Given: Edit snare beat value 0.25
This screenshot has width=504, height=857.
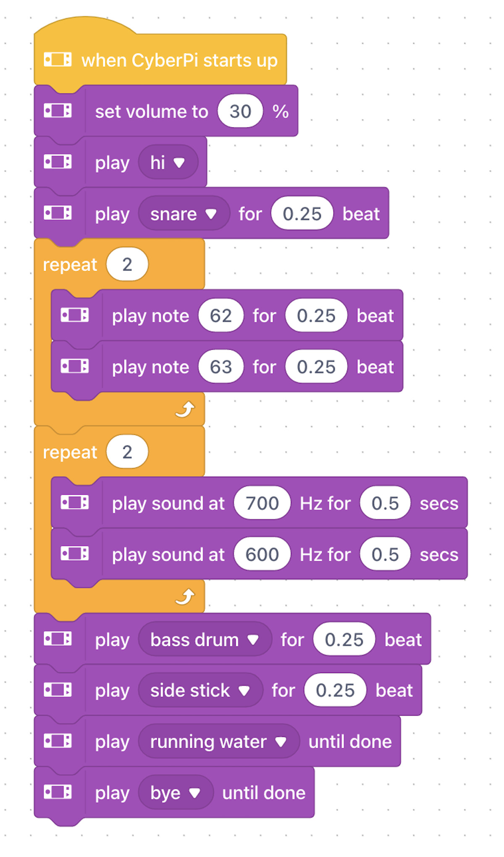Looking at the screenshot, I should tap(302, 214).
